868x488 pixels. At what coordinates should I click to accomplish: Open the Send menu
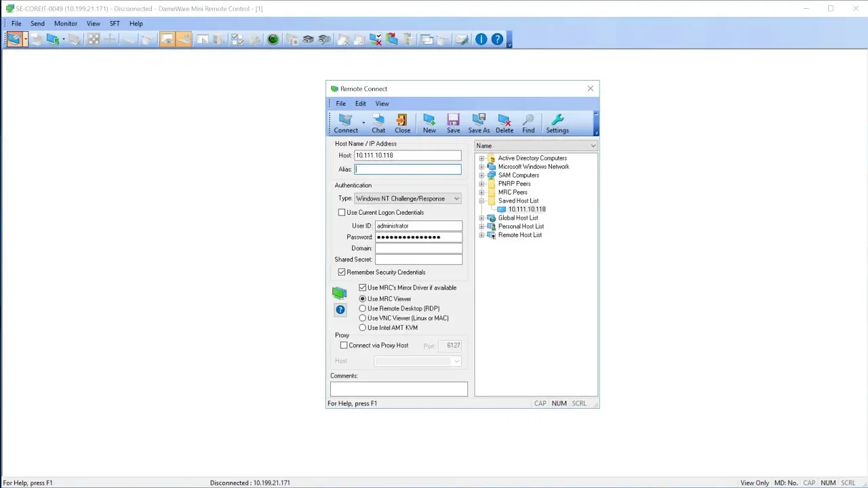37,23
